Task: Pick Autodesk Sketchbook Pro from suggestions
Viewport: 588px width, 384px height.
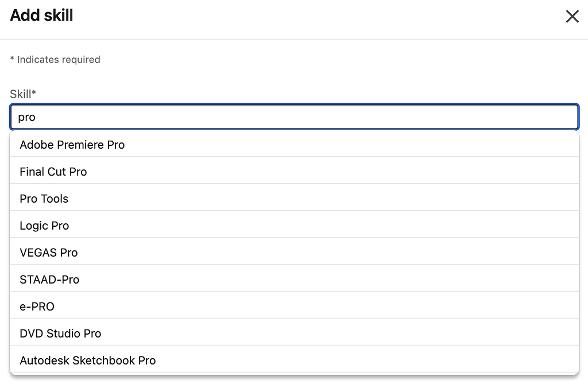Action: pos(87,360)
